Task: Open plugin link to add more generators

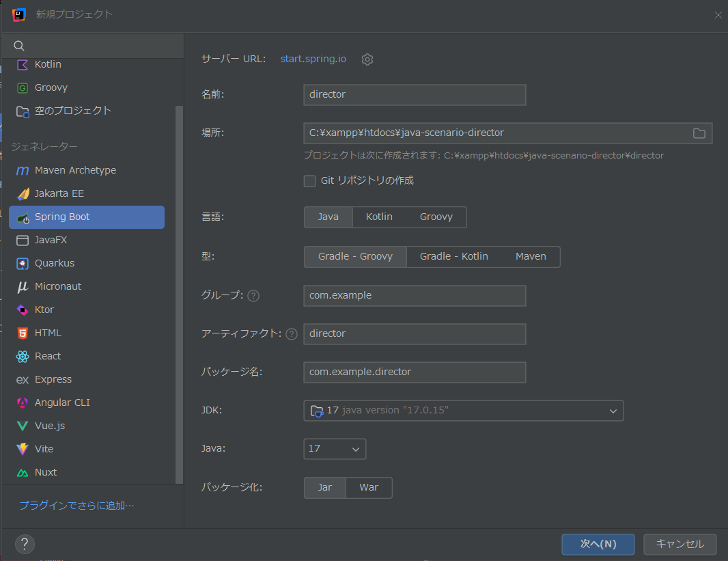Action: pos(76,506)
